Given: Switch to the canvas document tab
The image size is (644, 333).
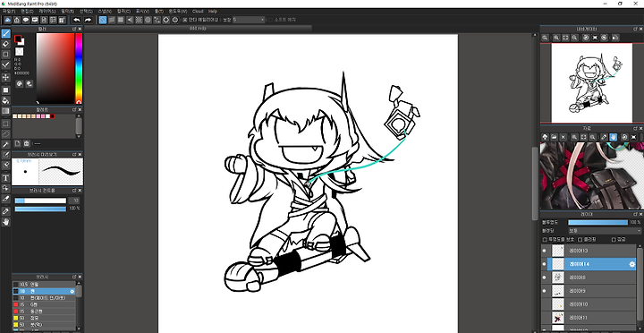Looking at the screenshot, I should coord(198,29).
